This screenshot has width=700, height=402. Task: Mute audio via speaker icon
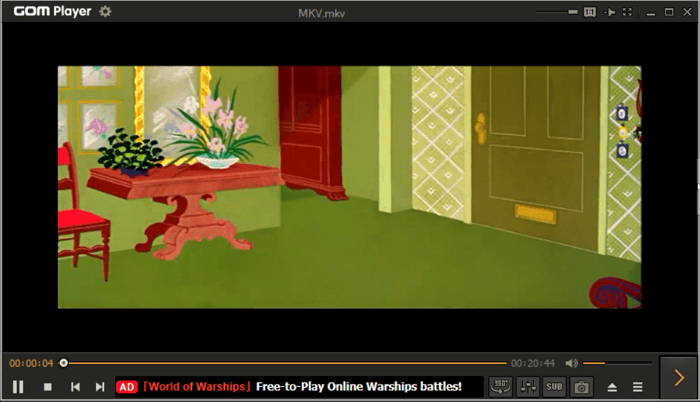[572, 363]
